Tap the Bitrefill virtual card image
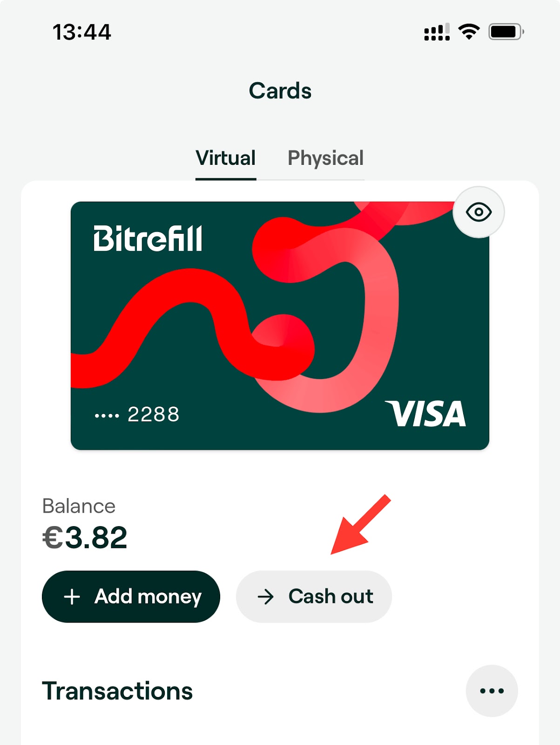The width and height of the screenshot is (560, 745). click(x=280, y=325)
